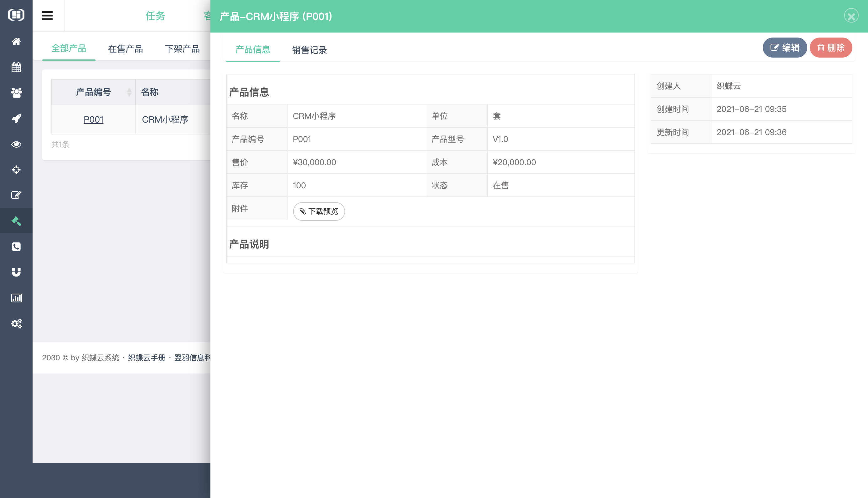Click the highlighted gavel products icon
Viewport: 868px width, 498px height.
[16, 221]
